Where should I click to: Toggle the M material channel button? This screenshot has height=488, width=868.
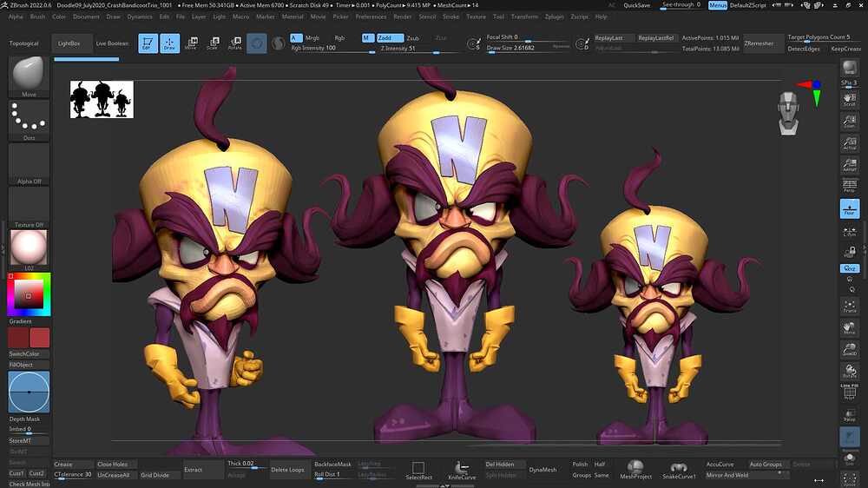coord(367,38)
